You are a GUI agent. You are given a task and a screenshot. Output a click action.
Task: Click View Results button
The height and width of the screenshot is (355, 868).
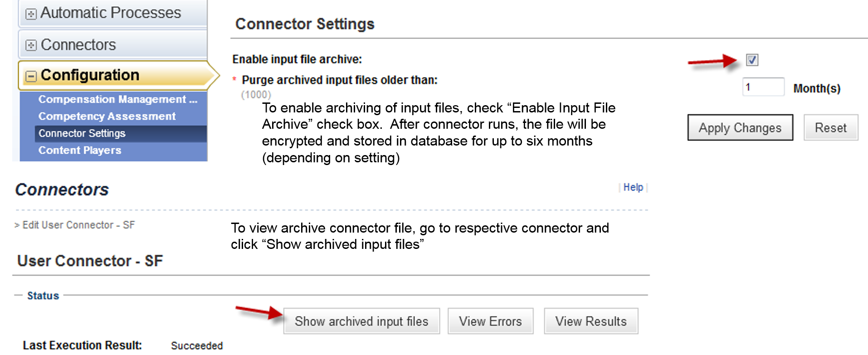pos(591,321)
